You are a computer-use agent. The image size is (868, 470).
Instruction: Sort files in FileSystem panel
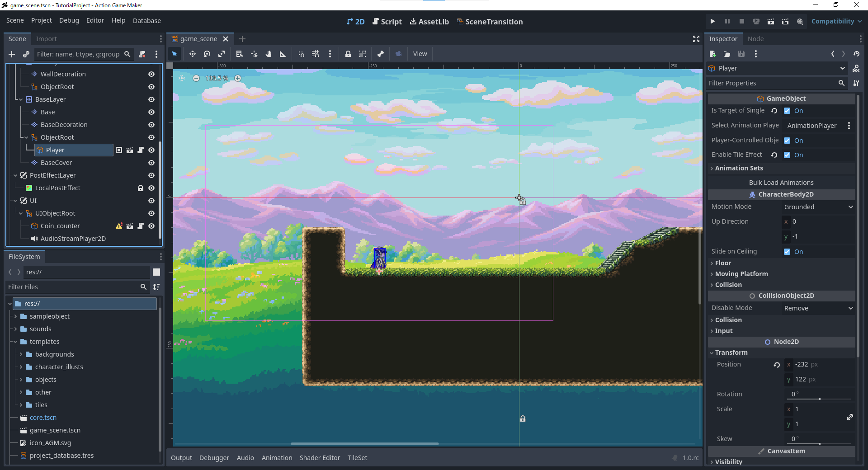coord(156,287)
